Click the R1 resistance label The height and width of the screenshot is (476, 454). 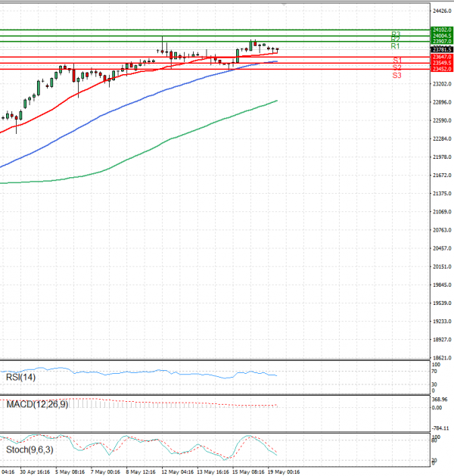pos(395,46)
